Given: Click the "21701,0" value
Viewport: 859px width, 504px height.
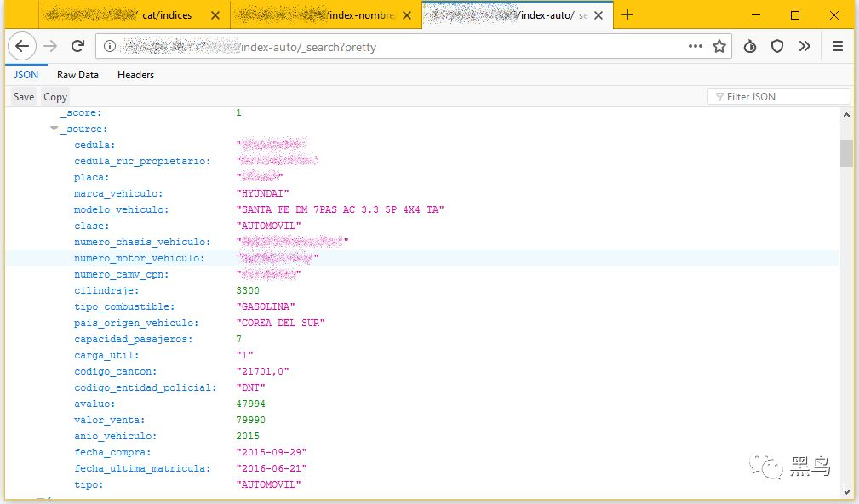Looking at the screenshot, I should tap(262, 371).
